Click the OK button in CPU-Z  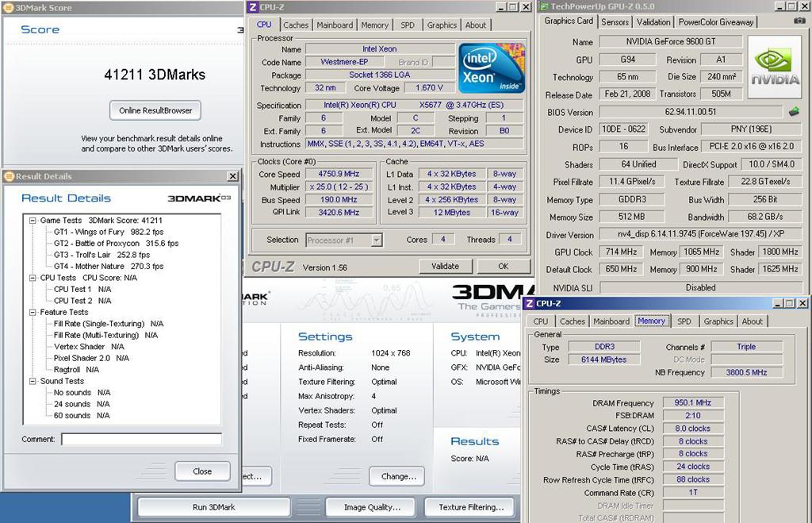[504, 266]
